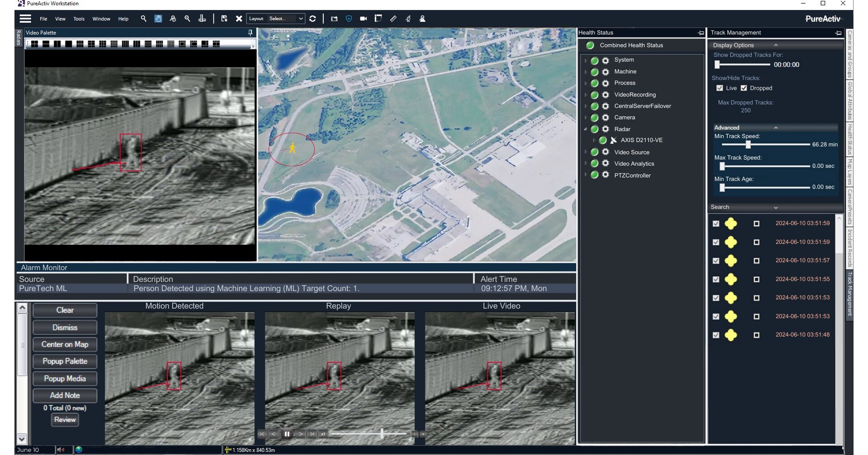Click the Dismiss alarm button
The image size is (868, 455).
coord(65,327)
